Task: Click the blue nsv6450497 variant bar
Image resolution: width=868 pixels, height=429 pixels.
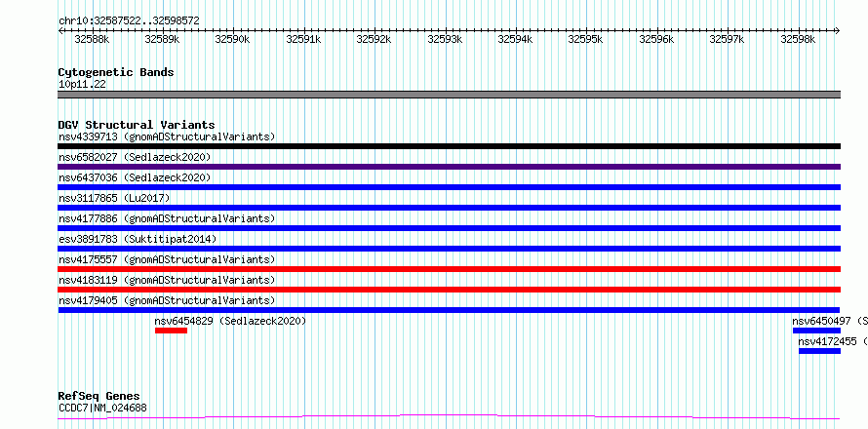Action: point(816,331)
